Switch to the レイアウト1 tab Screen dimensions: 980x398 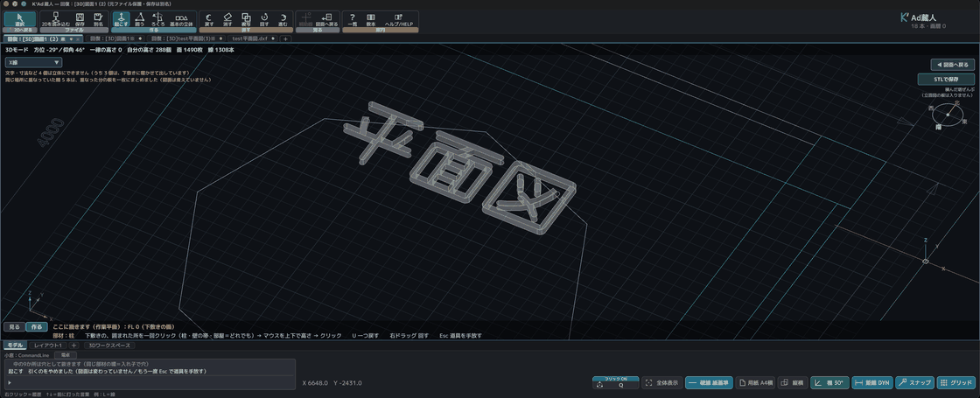[48, 345]
